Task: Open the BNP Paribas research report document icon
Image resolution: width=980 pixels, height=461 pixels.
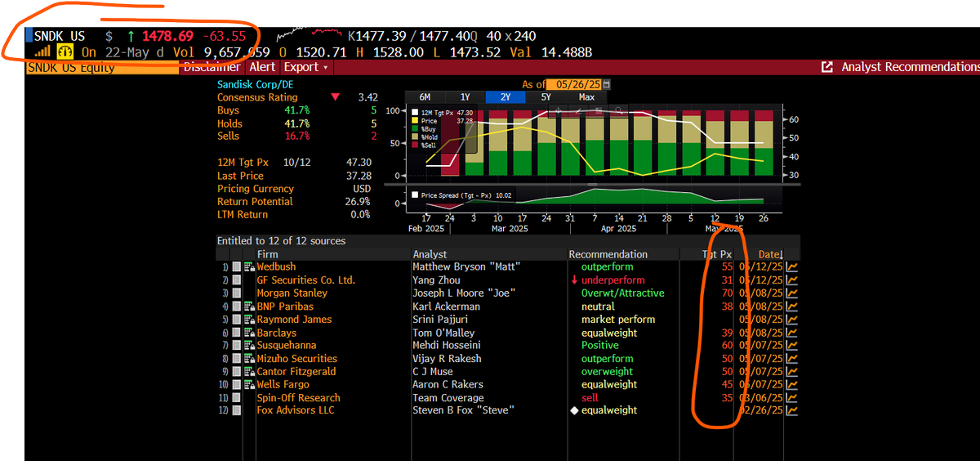Action: point(249,307)
